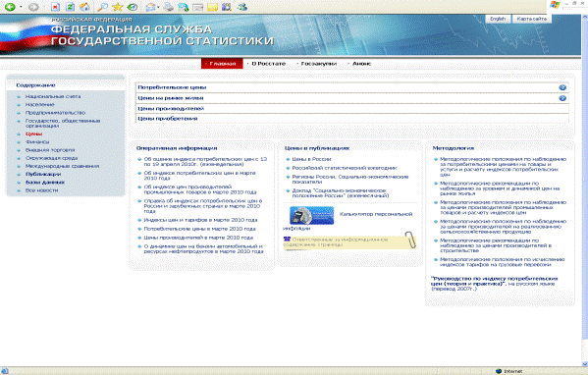This screenshot has height=375, width=588.
Task: Click the grey Forward arrow button
Action: [33, 7]
